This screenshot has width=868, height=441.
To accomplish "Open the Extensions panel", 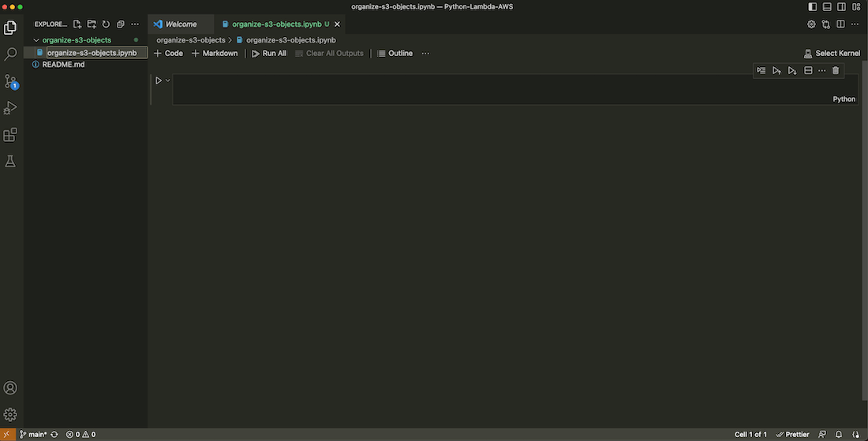I will coord(10,135).
